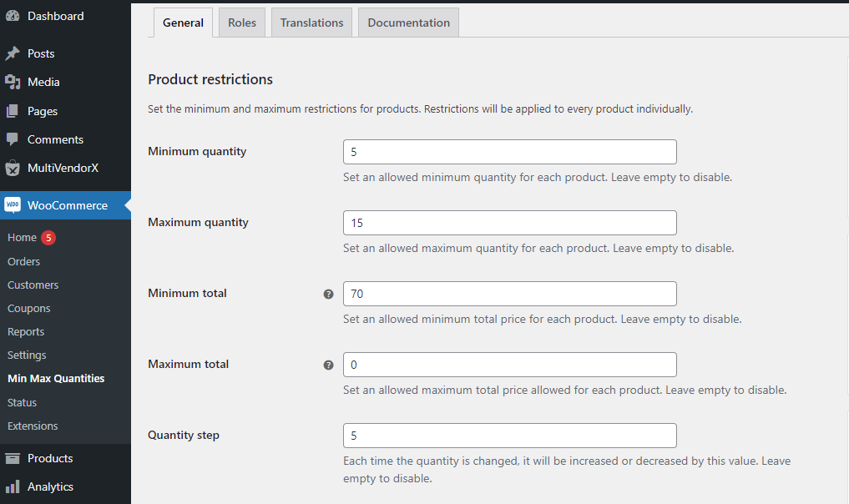Click the 'Set the minimum and maximum restrictions' intro

420,109
